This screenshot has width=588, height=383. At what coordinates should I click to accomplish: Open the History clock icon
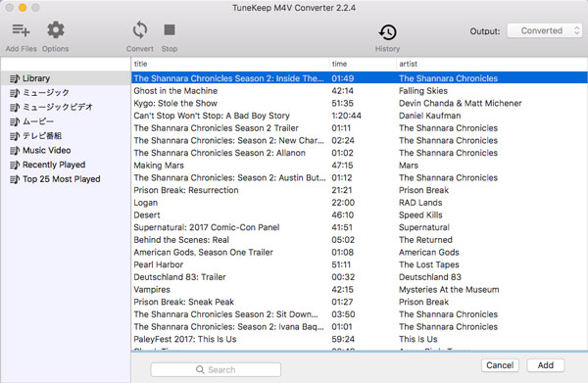pyautogui.click(x=387, y=32)
